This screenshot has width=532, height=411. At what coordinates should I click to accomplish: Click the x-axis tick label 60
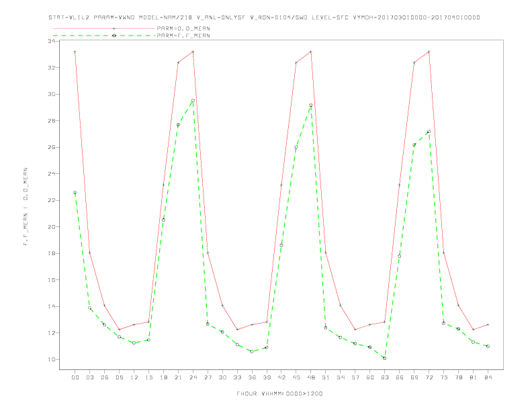[370, 377]
